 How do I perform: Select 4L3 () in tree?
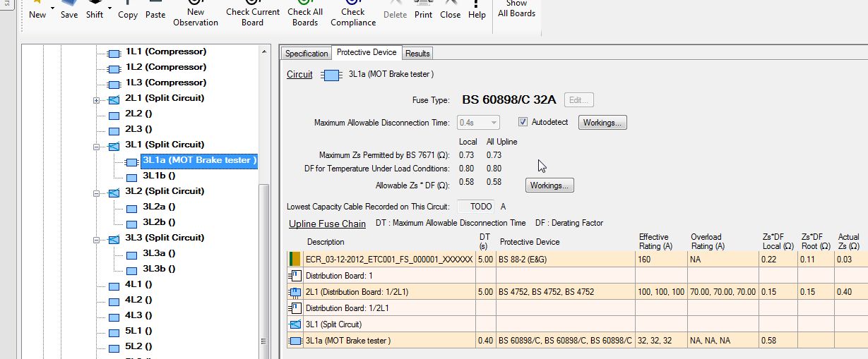[138, 315]
